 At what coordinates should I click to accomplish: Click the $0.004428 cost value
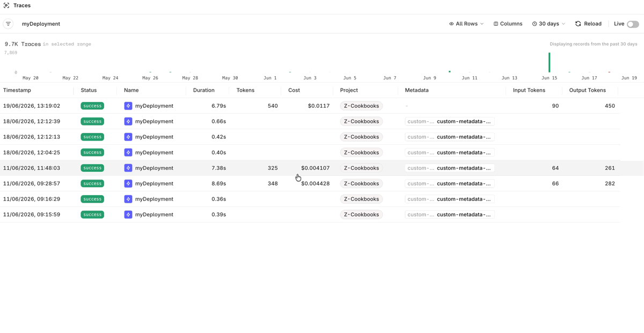tap(316, 184)
